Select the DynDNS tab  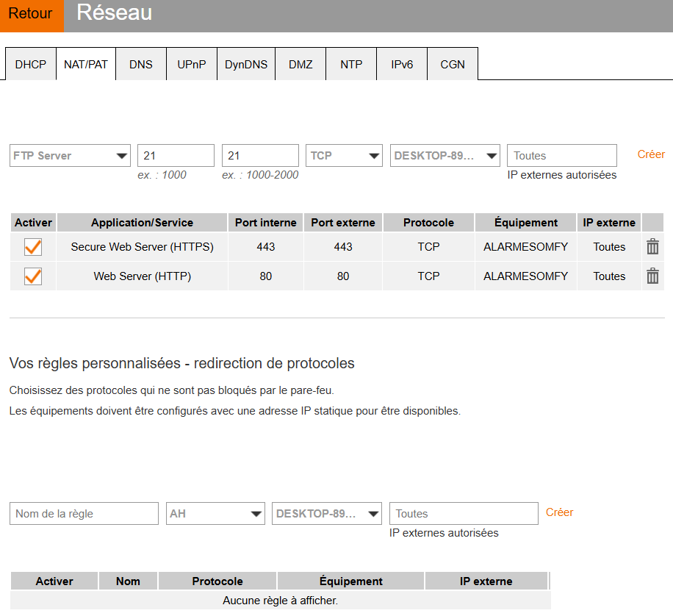tap(246, 65)
